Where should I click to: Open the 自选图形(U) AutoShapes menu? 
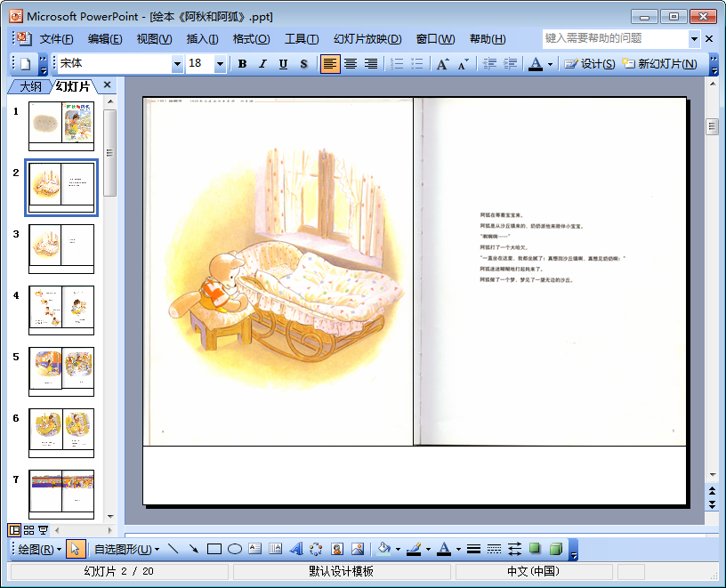[x=127, y=550]
